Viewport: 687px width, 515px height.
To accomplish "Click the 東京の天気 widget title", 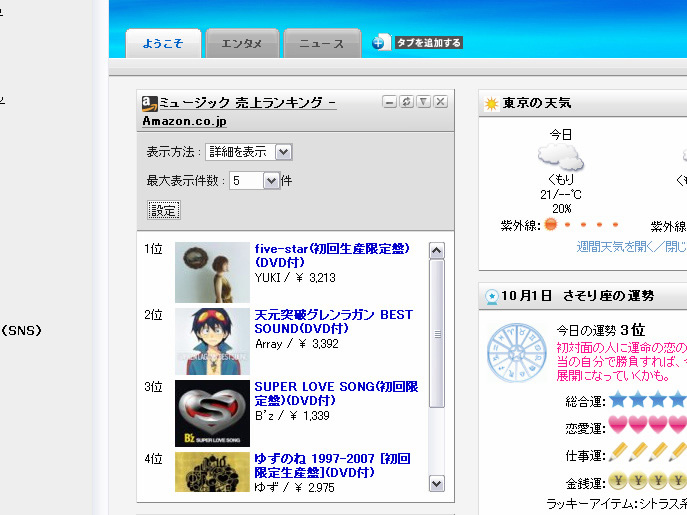I will 537,103.
